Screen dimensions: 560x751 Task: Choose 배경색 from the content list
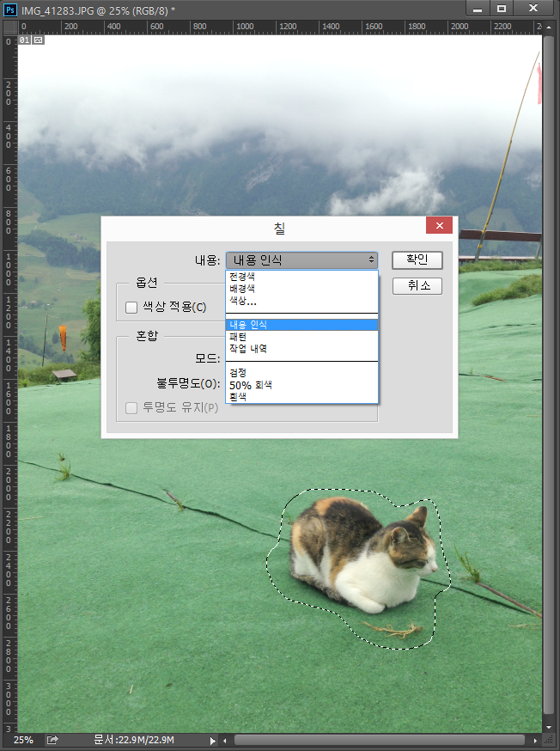point(301,289)
